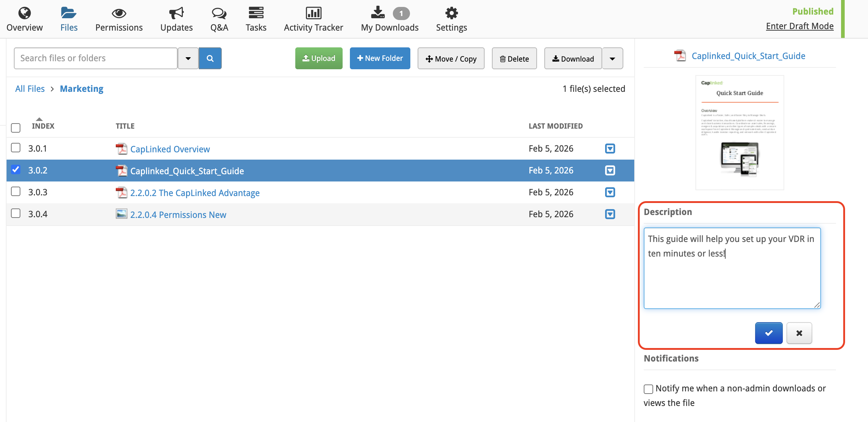Viewport: 868px width, 422px height.
Task: Click PDF icon for The CapLinked Advantage
Action: pos(121,192)
